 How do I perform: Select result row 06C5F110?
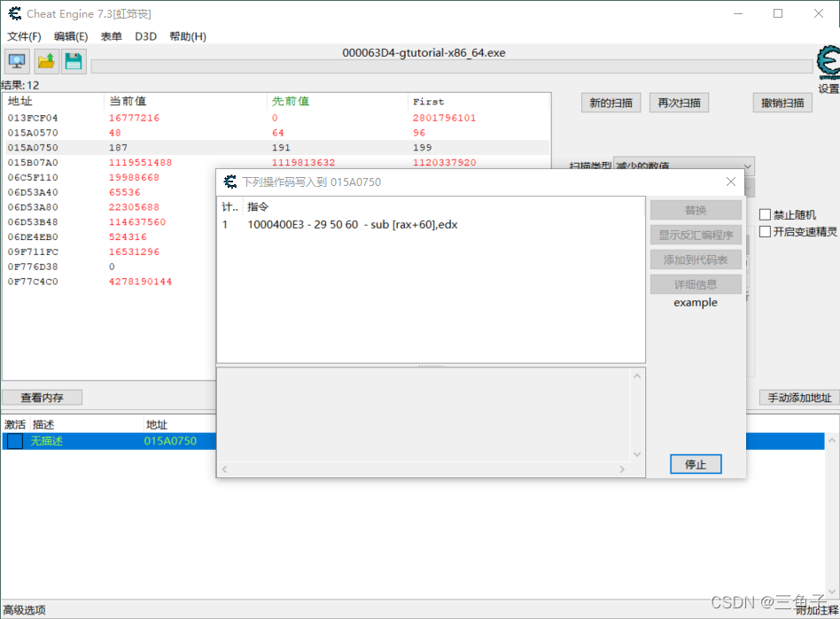point(110,177)
